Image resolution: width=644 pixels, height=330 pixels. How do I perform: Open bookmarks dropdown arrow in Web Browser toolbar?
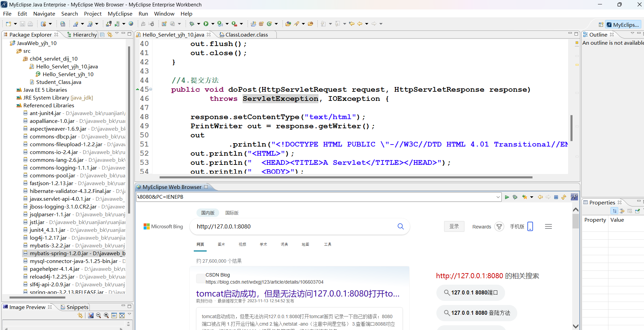(532, 197)
